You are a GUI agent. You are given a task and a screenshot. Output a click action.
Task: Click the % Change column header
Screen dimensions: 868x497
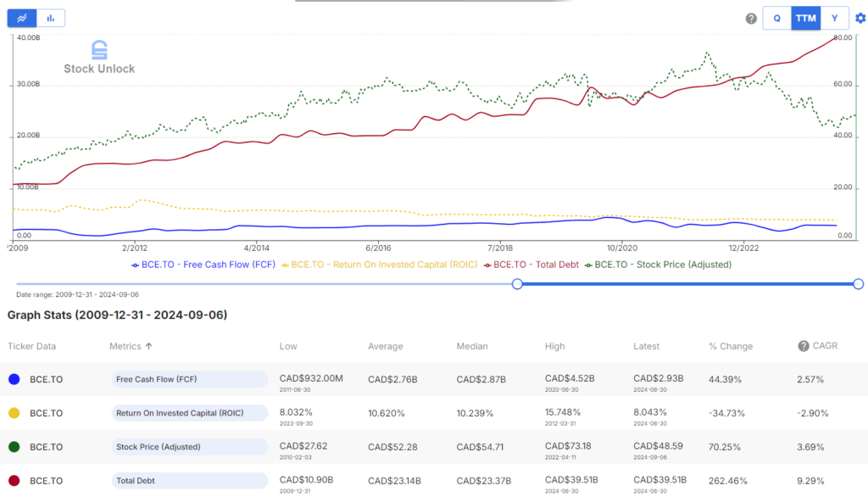coord(731,346)
